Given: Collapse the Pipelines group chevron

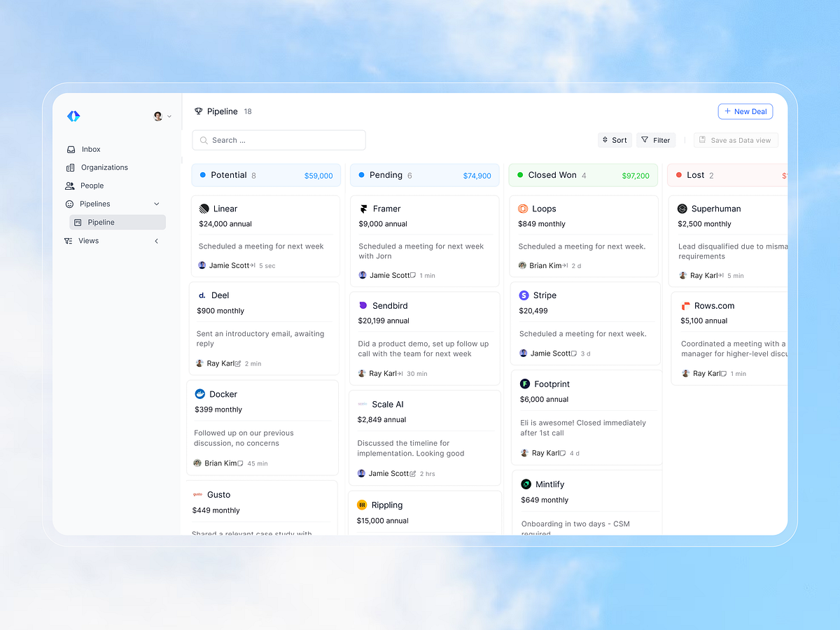Looking at the screenshot, I should (x=156, y=204).
